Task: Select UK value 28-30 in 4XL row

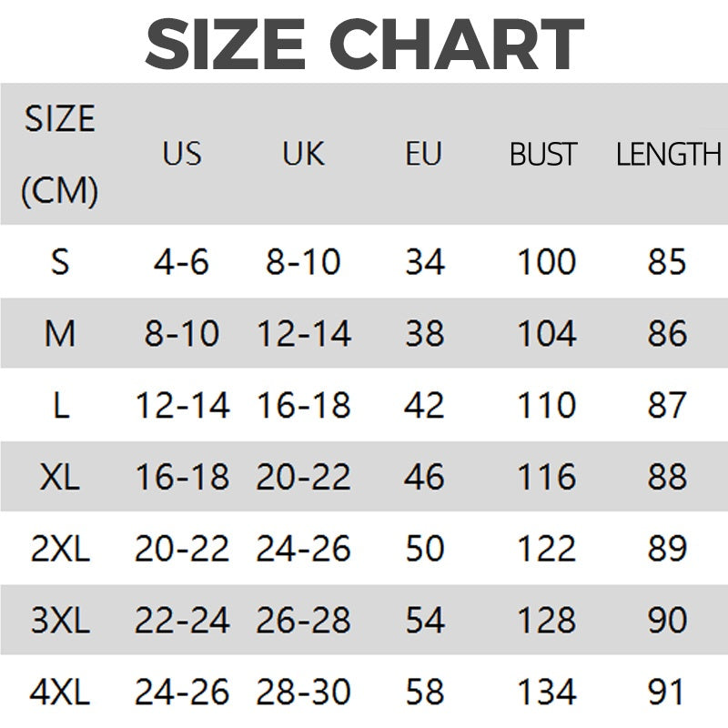Action: pos(304,692)
